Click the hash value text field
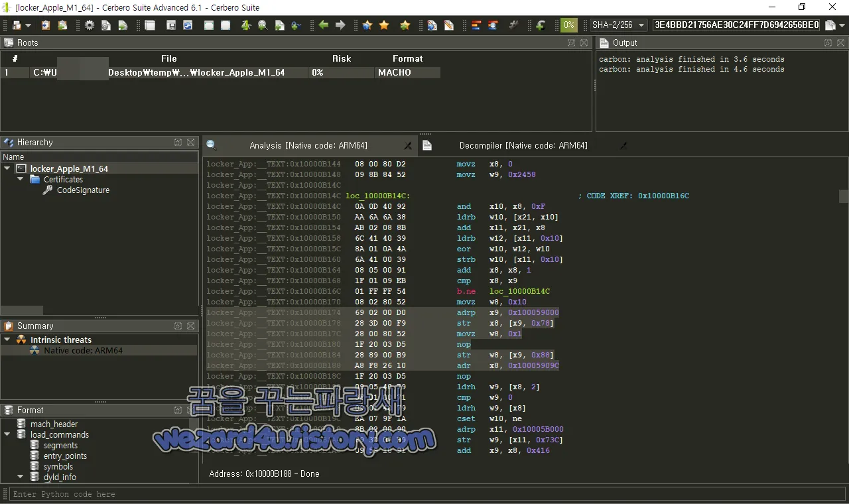The width and height of the screenshot is (849, 504). [737, 25]
